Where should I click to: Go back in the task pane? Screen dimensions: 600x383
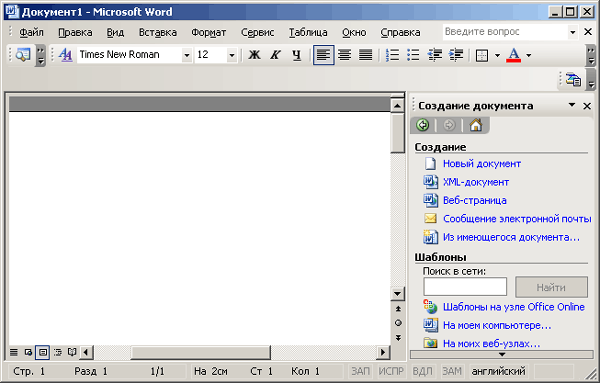(423, 125)
